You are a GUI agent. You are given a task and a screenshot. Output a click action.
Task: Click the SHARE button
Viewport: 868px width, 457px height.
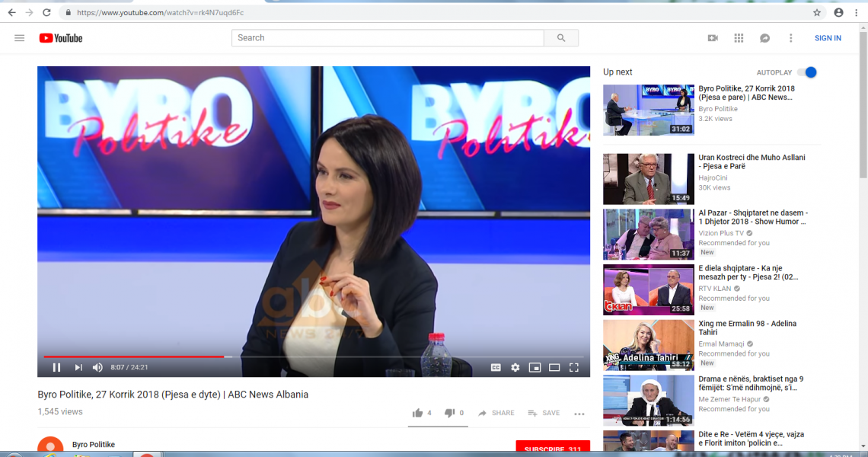click(496, 413)
